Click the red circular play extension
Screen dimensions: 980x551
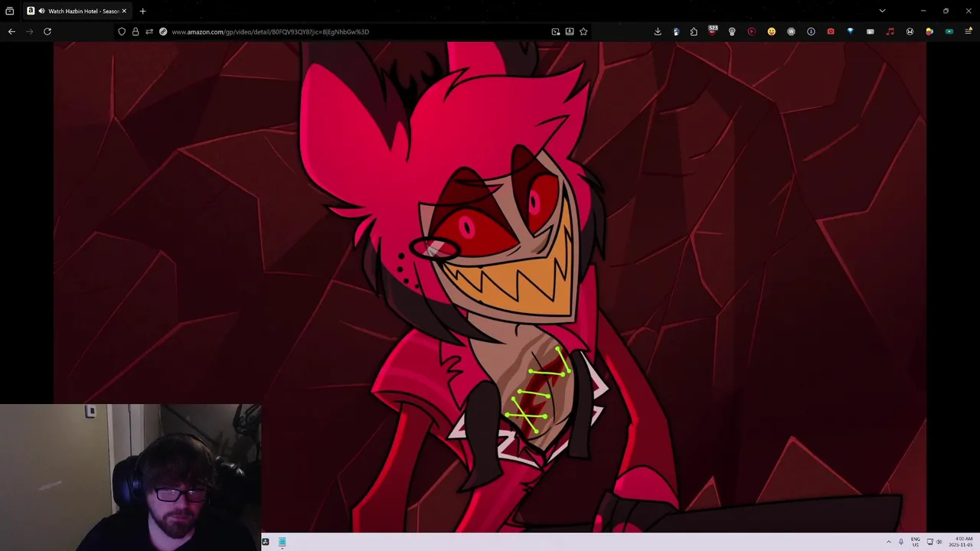(751, 31)
